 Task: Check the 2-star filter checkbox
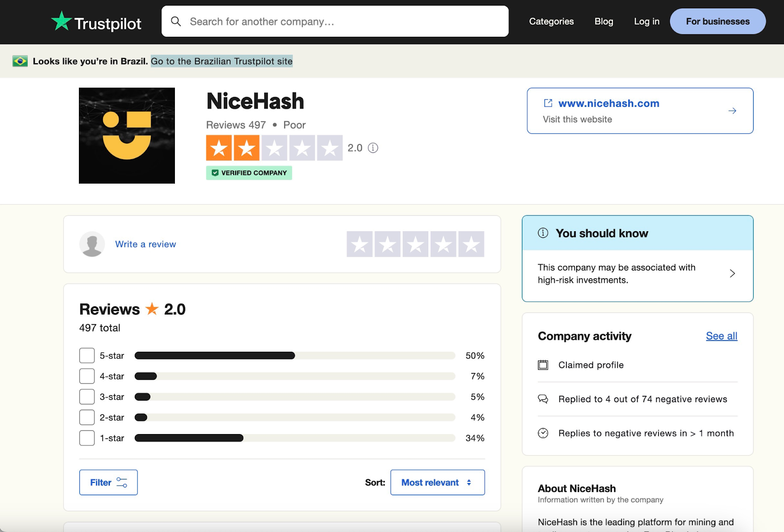pos(87,417)
